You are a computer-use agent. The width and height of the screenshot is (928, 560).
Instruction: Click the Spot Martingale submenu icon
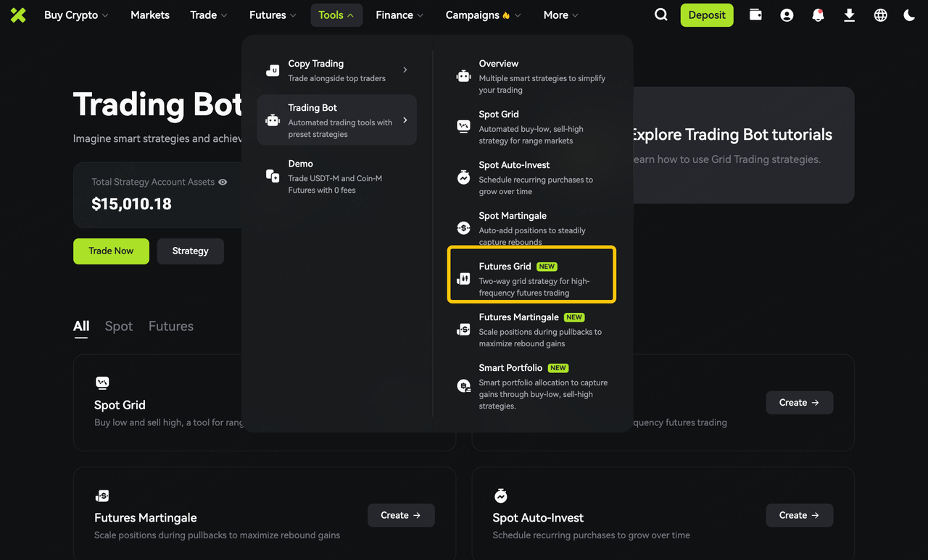coord(463,228)
